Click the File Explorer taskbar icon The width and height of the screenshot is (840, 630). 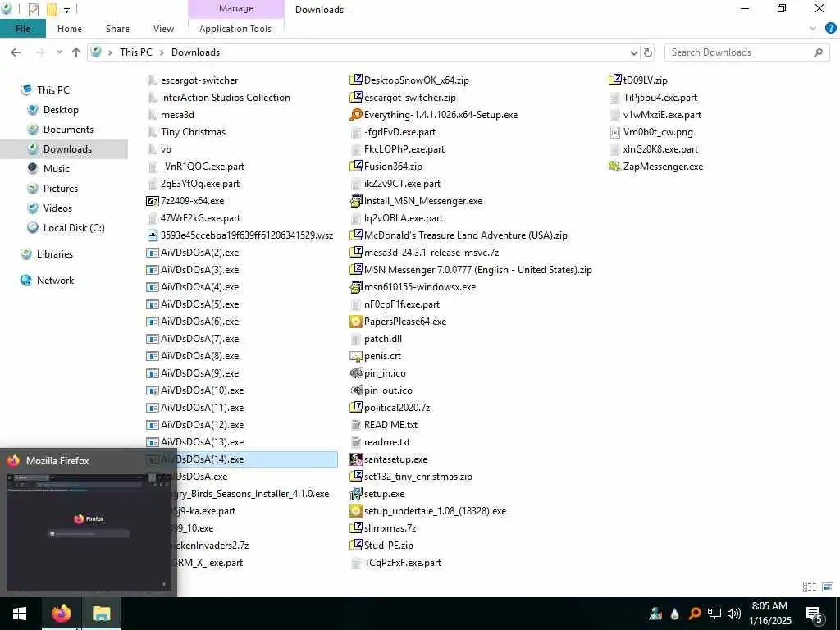pyautogui.click(x=101, y=614)
